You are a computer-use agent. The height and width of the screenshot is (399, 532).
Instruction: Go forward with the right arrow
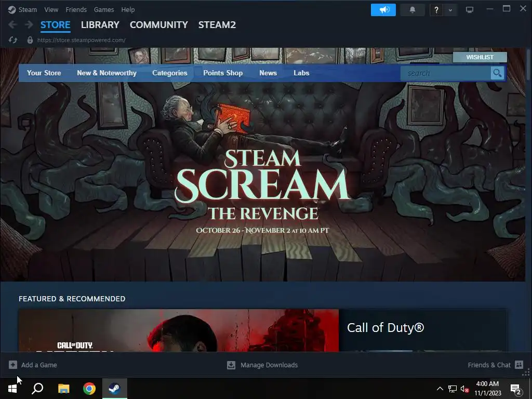pyautogui.click(x=29, y=25)
